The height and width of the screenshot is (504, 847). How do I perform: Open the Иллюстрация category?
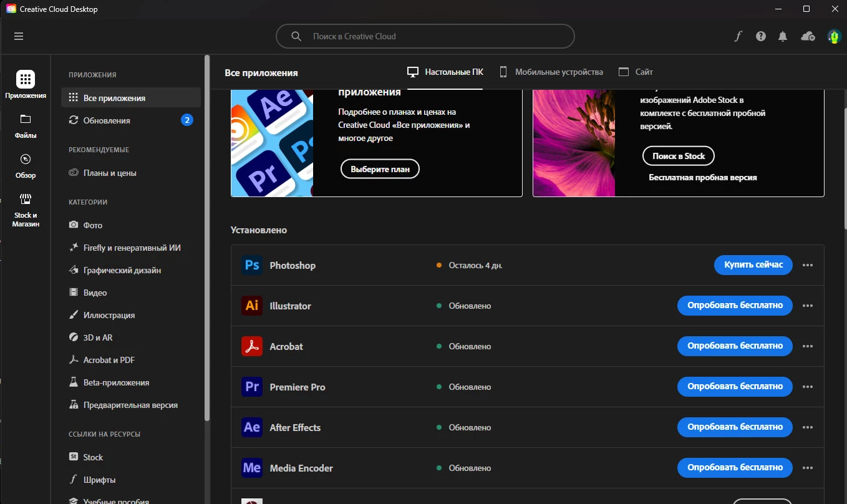131,315
